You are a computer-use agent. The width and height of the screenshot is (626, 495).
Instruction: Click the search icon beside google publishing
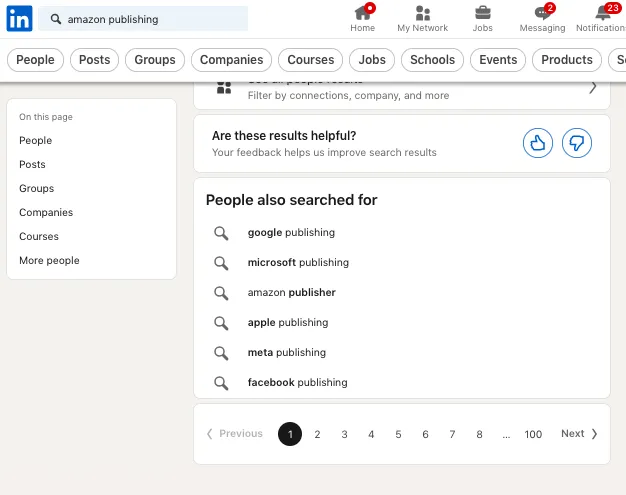221,233
